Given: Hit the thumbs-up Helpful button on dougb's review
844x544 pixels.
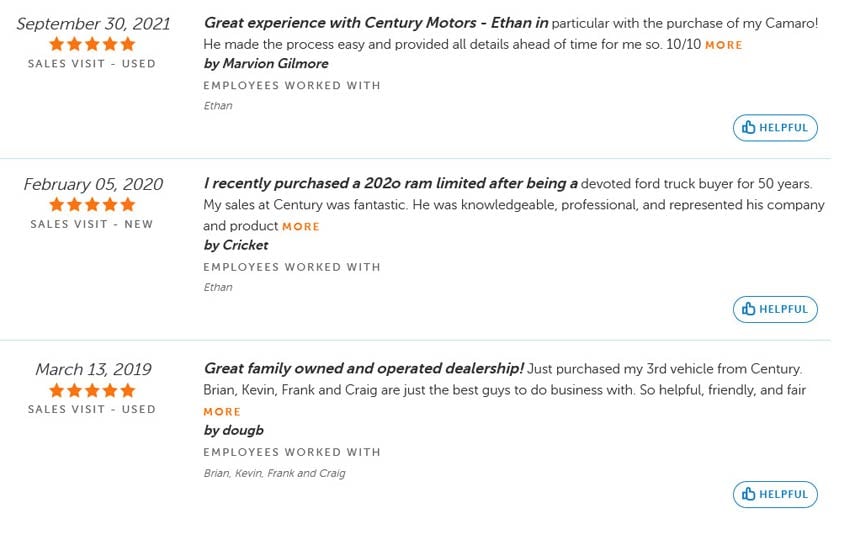Looking at the screenshot, I should coord(775,494).
